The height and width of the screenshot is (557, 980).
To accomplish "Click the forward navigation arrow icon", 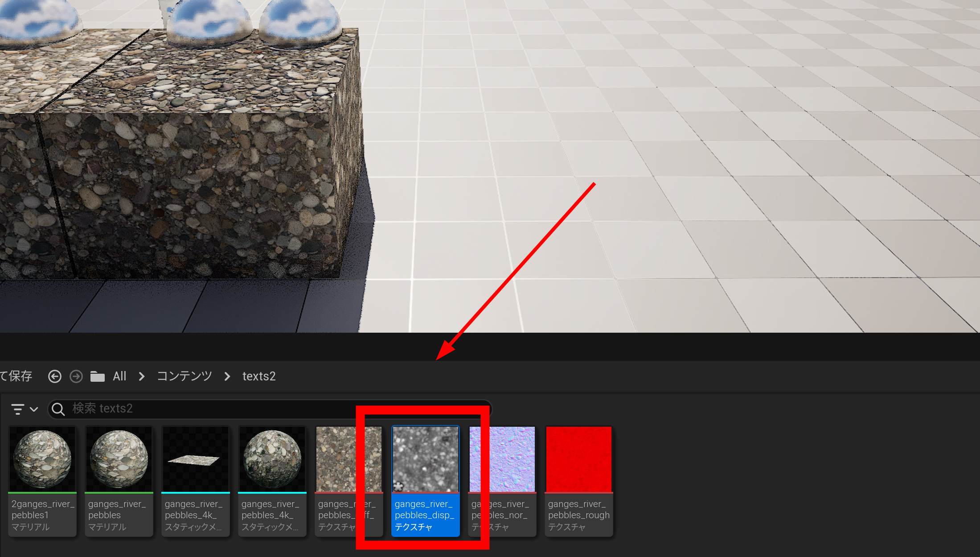I will pyautogui.click(x=76, y=376).
